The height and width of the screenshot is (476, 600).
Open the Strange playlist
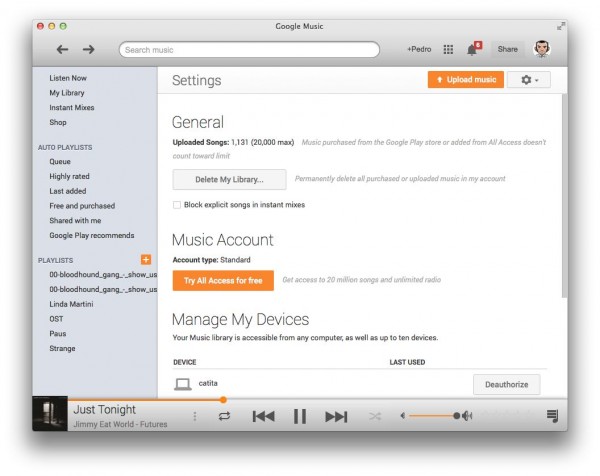(62, 349)
